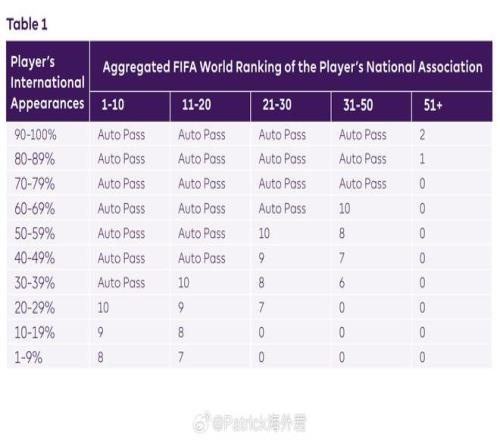Viewport: 500px width, 440px height.
Task: Click the 7 in the 1-9% row
Action: (181, 357)
